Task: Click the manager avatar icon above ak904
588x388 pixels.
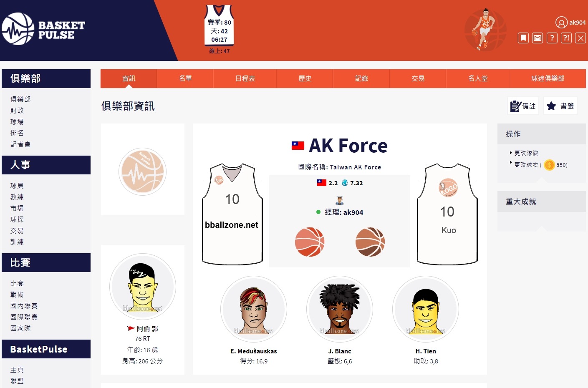Action: (x=340, y=201)
